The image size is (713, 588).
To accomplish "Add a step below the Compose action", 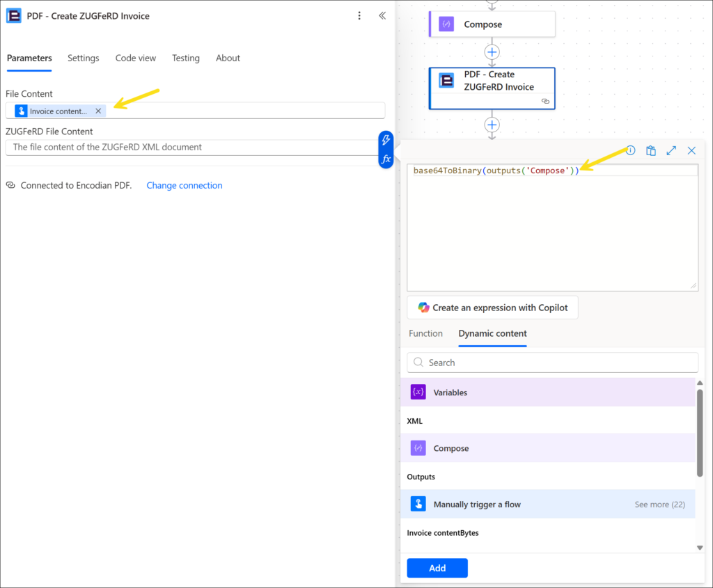I will click(492, 52).
